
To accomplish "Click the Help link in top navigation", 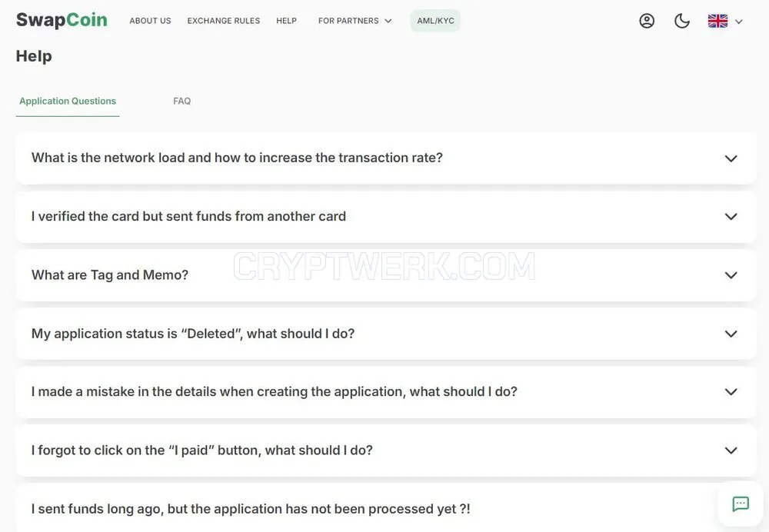I will tap(286, 21).
